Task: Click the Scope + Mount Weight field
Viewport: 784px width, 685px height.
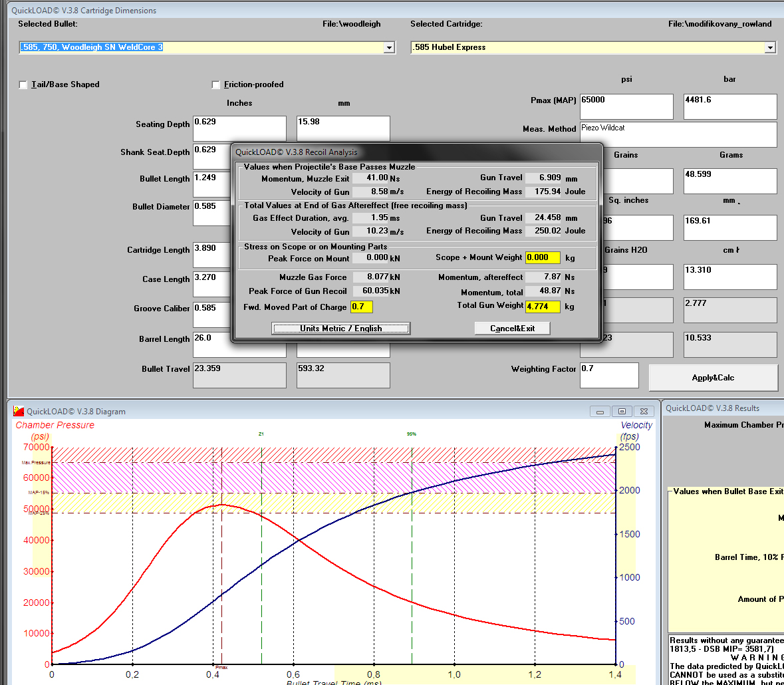Action: 543,258
